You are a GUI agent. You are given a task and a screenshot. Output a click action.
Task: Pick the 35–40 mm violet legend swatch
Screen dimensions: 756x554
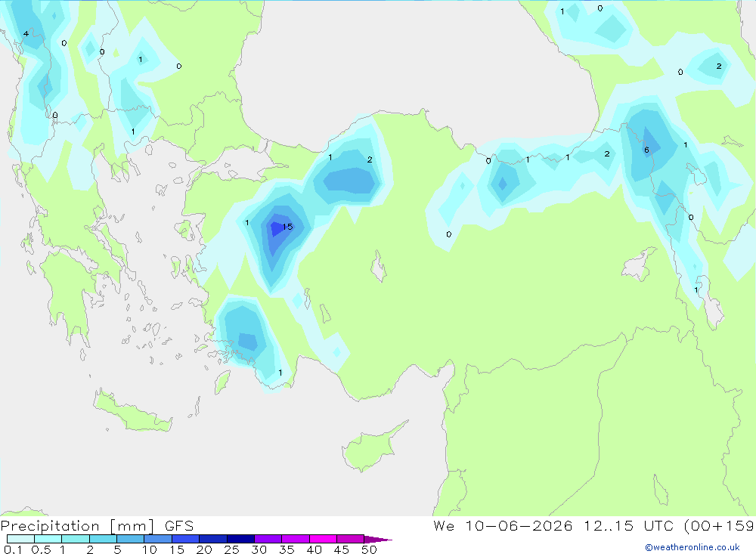pos(295,539)
